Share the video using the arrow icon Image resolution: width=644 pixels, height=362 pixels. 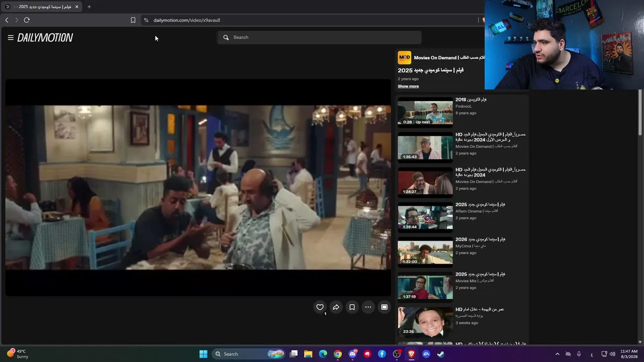click(336, 307)
